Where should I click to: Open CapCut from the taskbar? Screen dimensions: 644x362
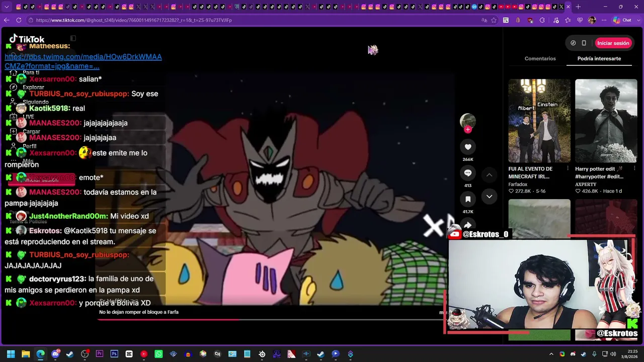point(129,354)
